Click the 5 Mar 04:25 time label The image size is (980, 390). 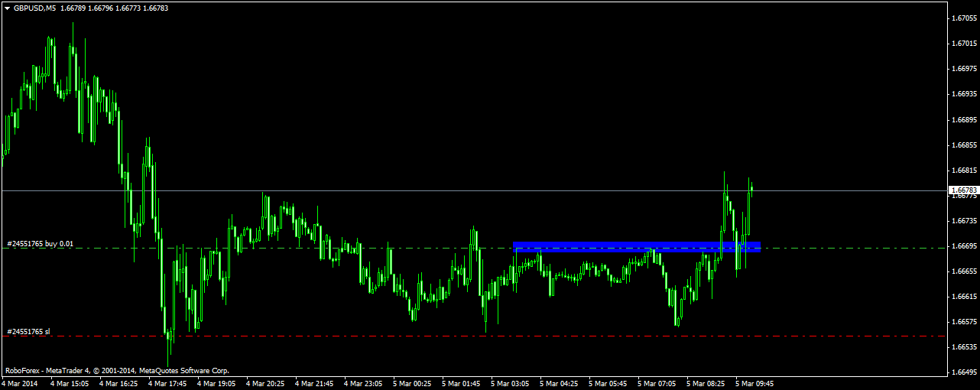tap(560, 383)
